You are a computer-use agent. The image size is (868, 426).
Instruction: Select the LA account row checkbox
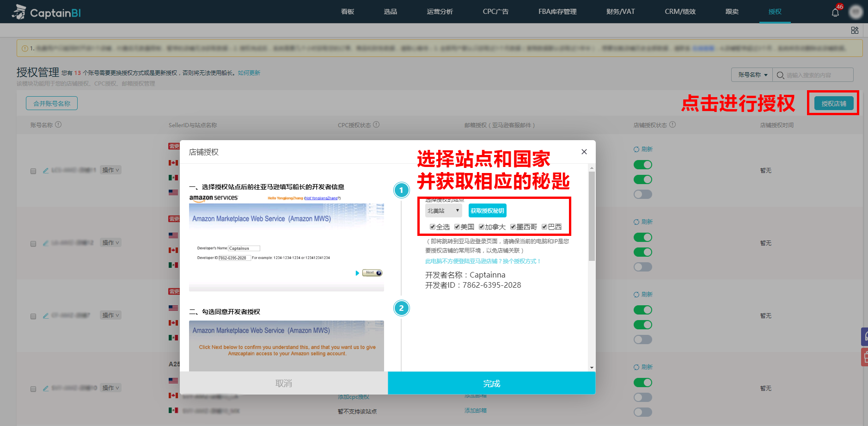pos(33,244)
